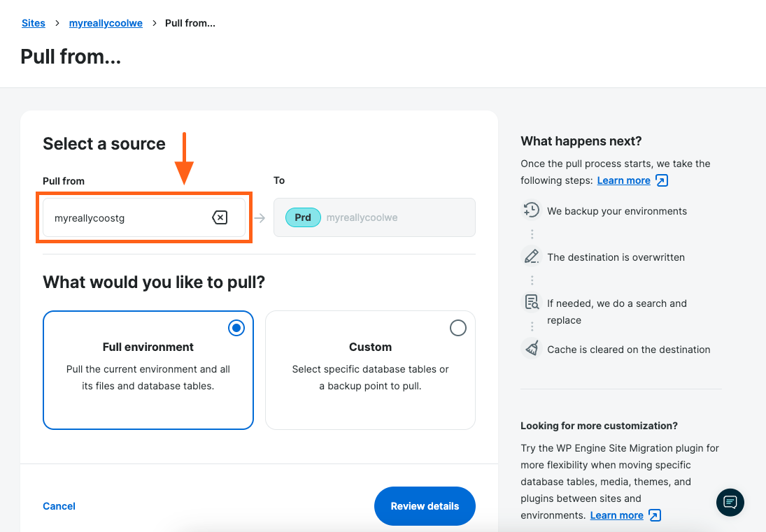Click the backup environments clock icon
Screen dimensions: 766x532
coord(532,210)
